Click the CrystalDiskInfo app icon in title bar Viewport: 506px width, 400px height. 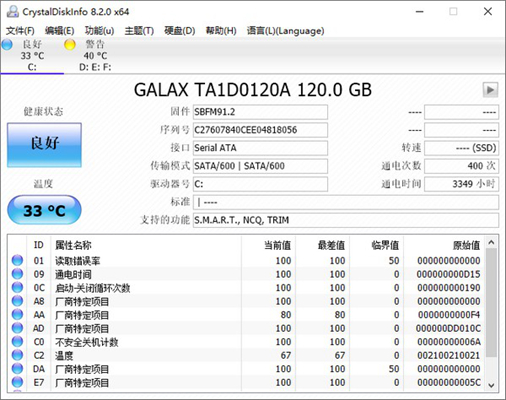[x=13, y=11]
